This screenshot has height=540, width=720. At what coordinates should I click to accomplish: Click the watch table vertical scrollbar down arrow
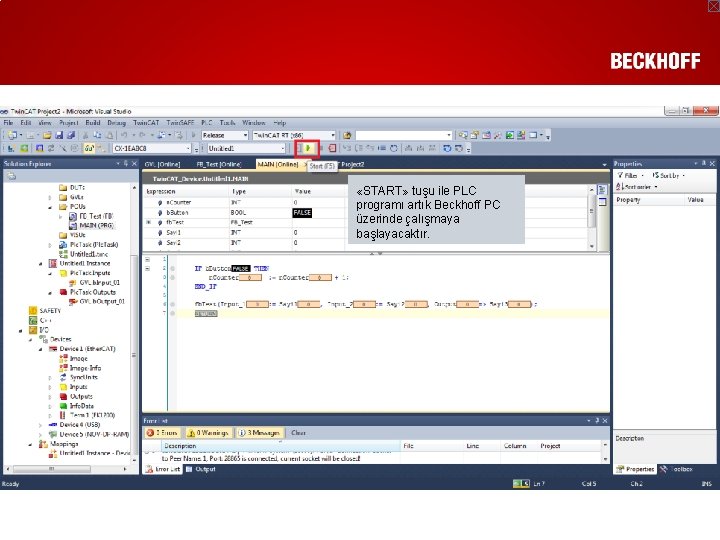[x=592, y=247]
